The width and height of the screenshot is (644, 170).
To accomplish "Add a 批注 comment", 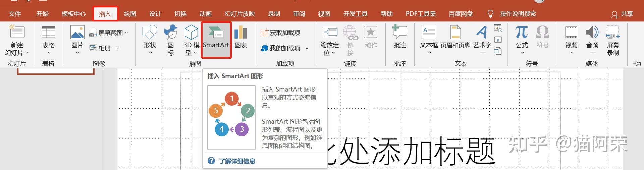I will pyautogui.click(x=400, y=37).
